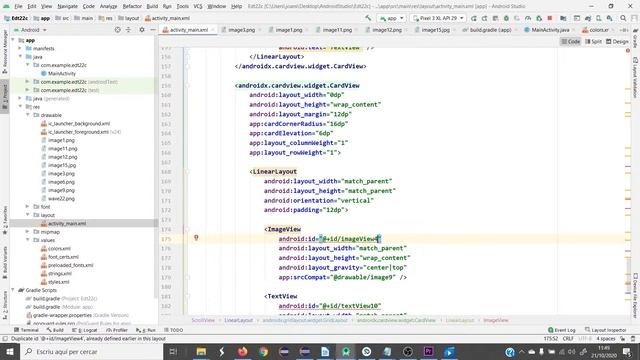Select colors.xml in values folder
The image size is (640, 360).
coord(59,248)
